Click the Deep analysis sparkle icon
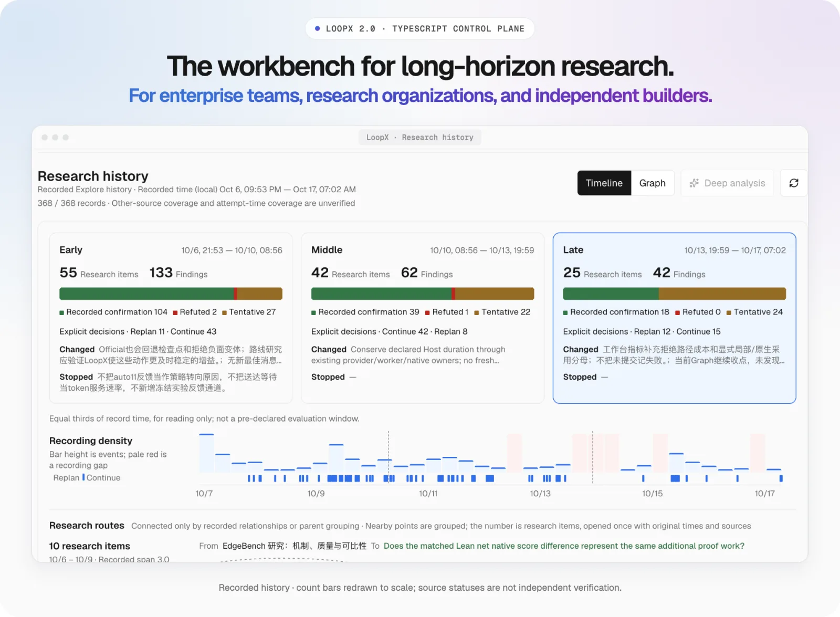 (694, 183)
